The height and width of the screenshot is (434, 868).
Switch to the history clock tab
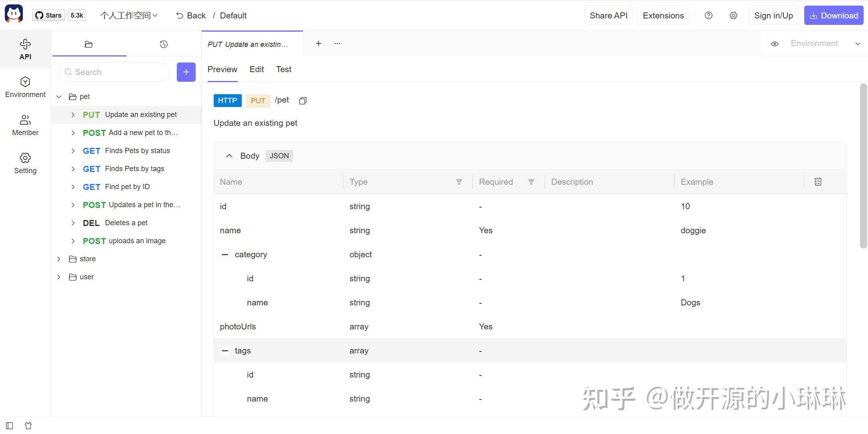pos(164,44)
